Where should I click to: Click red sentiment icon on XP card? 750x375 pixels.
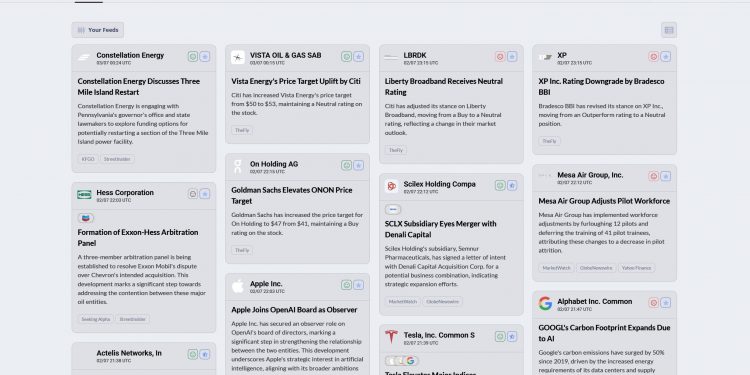654,56
